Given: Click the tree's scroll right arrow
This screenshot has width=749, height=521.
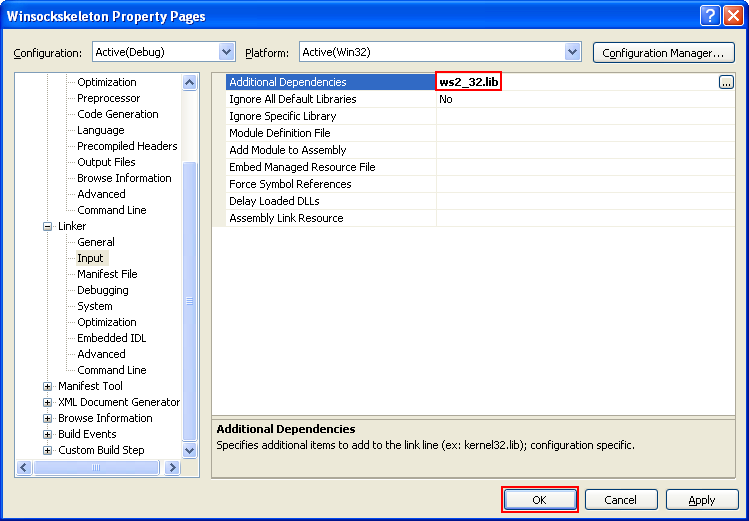Looking at the screenshot, I should (x=171, y=468).
